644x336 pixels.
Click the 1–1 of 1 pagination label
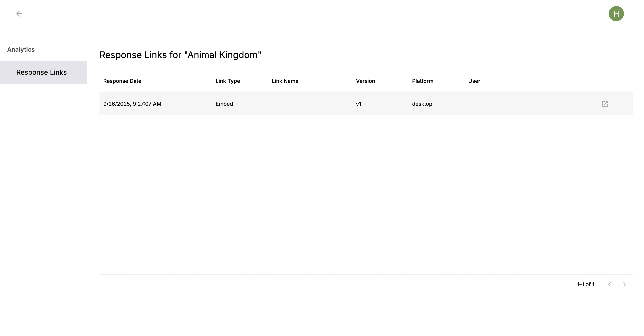[x=585, y=284]
